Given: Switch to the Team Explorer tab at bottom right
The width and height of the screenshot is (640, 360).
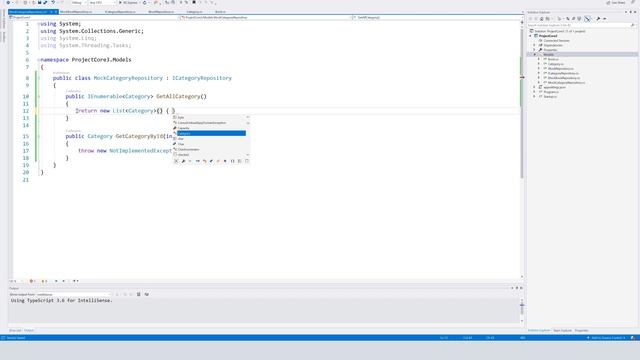Looking at the screenshot, I should pos(562,331).
